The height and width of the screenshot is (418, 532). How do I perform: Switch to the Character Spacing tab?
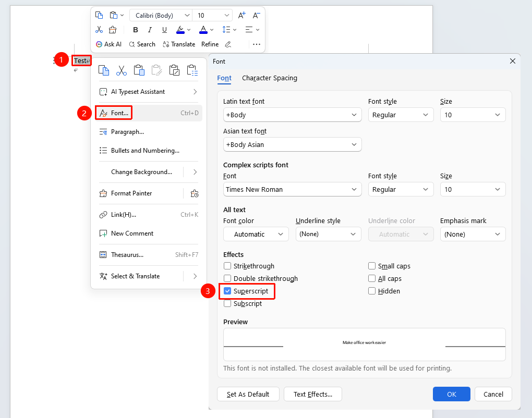(x=270, y=78)
